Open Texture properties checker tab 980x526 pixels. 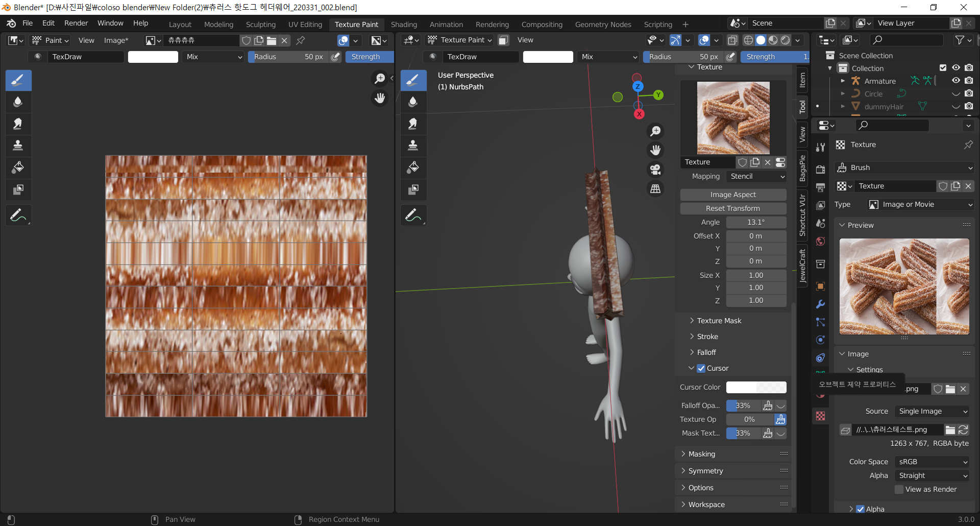(820, 416)
